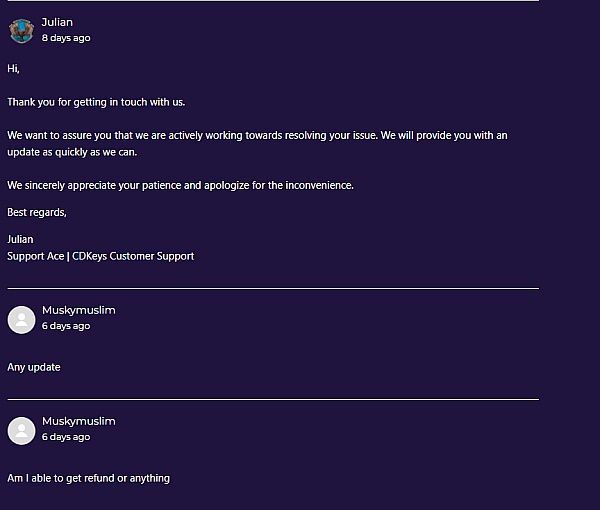Open Julian's name at the top
The height and width of the screenshot is (510, 600).
pos(57,22)
